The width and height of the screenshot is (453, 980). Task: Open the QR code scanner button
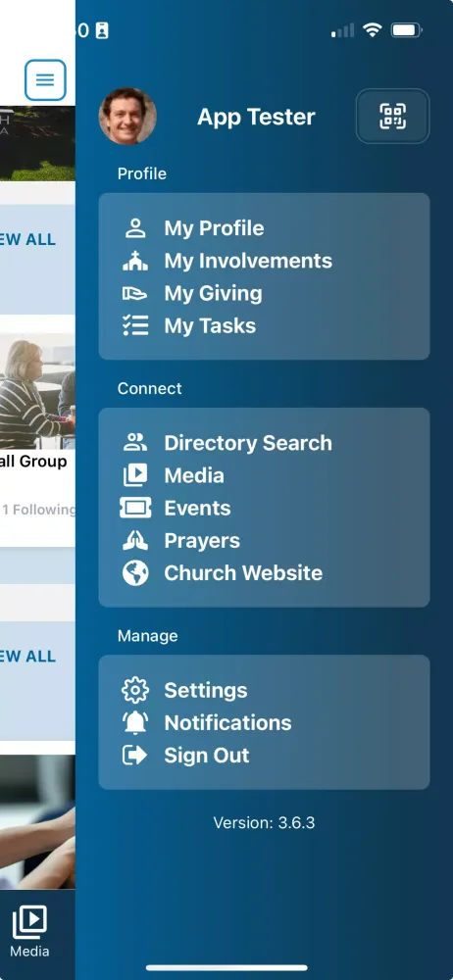(392, 117)
